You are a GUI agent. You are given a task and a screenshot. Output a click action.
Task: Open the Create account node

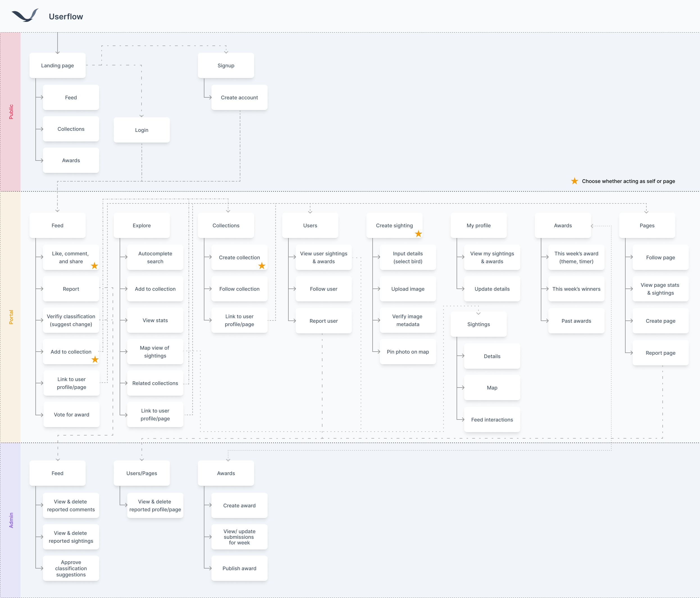(239, 97)
